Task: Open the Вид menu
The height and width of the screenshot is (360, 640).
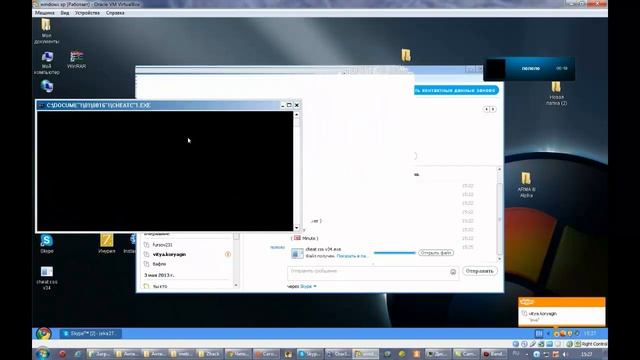Action: click(64, 13)
